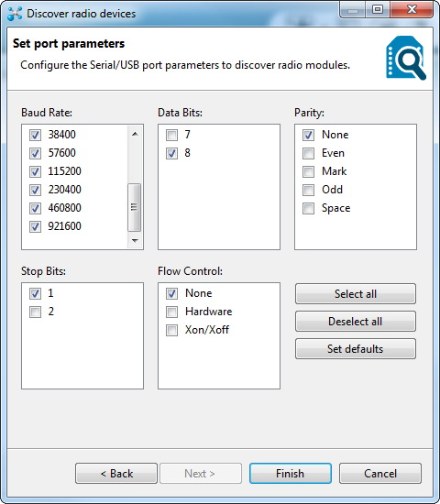Enable 2 stop bits checkbox
Image resolution: width=440 pixels, height=504 pixels.
click(x=35, y=312)
